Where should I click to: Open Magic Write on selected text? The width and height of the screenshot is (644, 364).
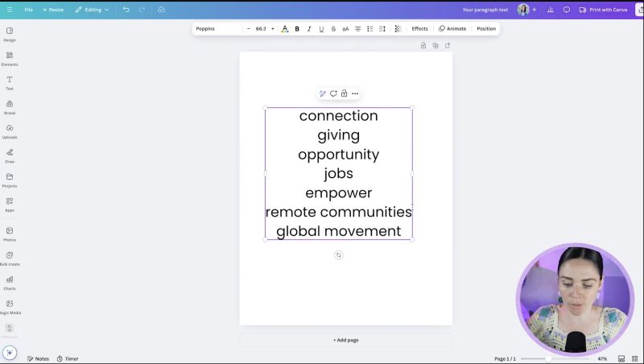[x=323, y=93]
